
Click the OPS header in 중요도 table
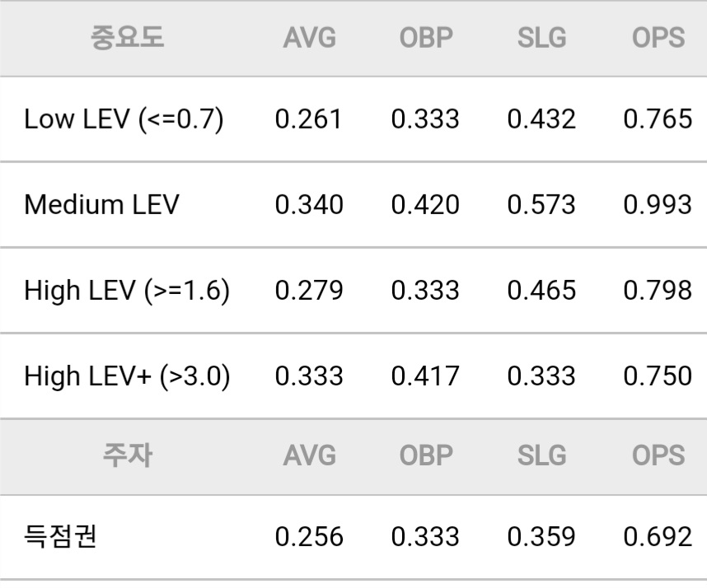coord(658,37)
